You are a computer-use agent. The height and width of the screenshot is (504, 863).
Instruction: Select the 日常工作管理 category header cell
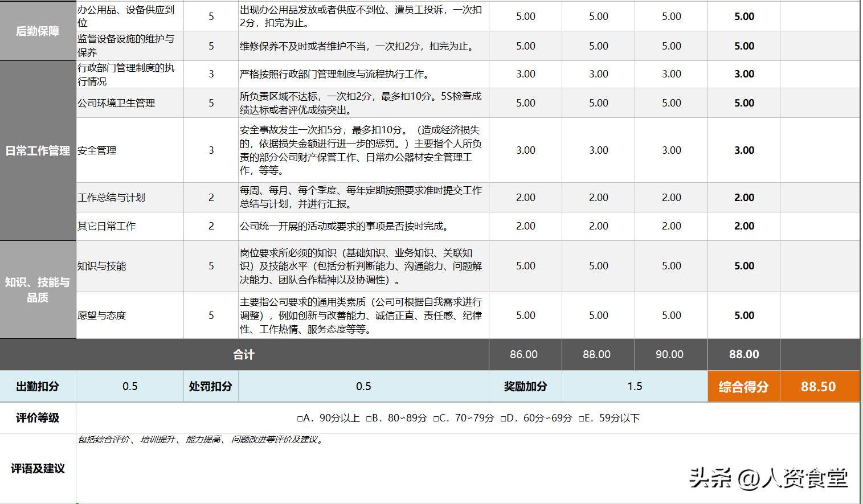coord(36,151)
